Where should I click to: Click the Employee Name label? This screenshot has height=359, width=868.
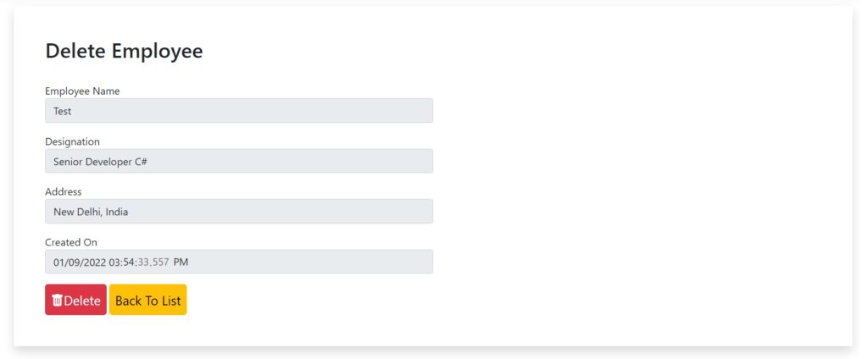point(82,91)
